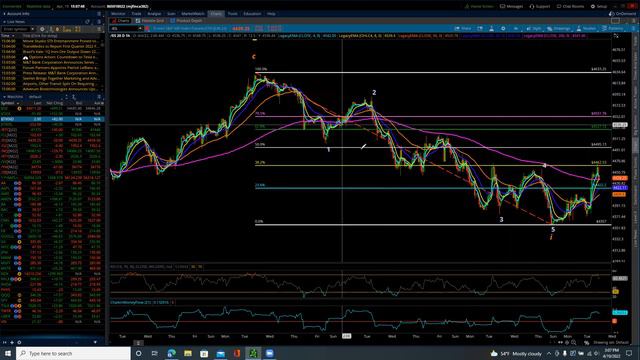Screen dimensions: 640x360
Task: Click the news filter gear icon
Action: click(42, 29)
